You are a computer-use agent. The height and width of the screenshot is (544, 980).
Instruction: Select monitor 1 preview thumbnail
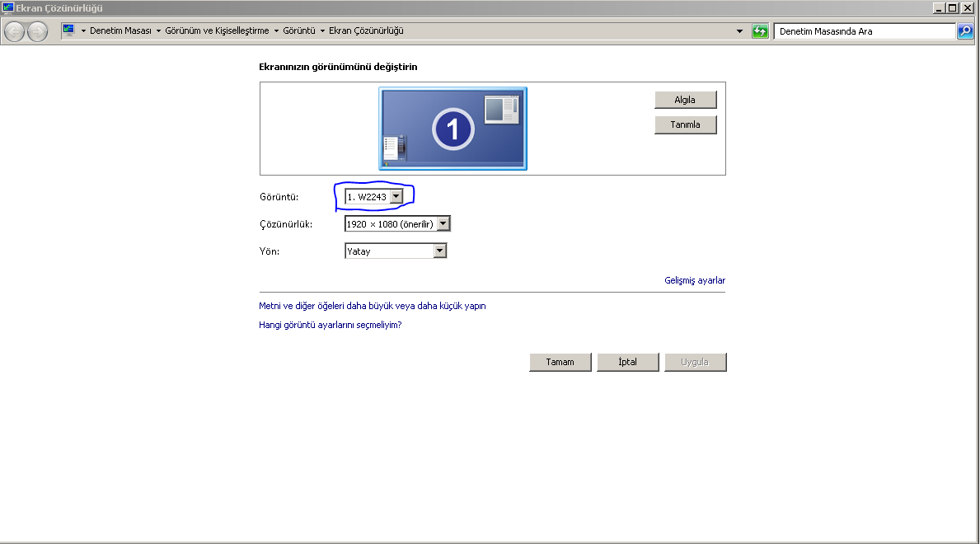[453, 129]
